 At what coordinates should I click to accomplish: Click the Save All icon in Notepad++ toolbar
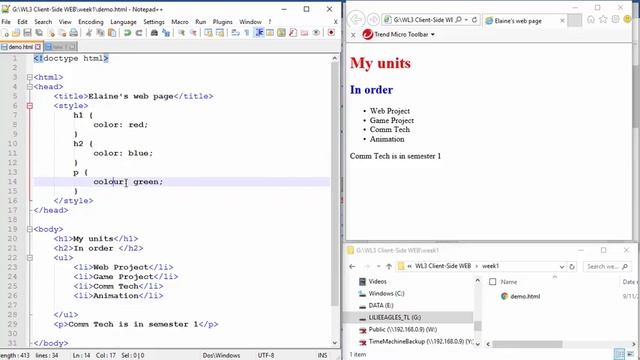pos(39,33)
